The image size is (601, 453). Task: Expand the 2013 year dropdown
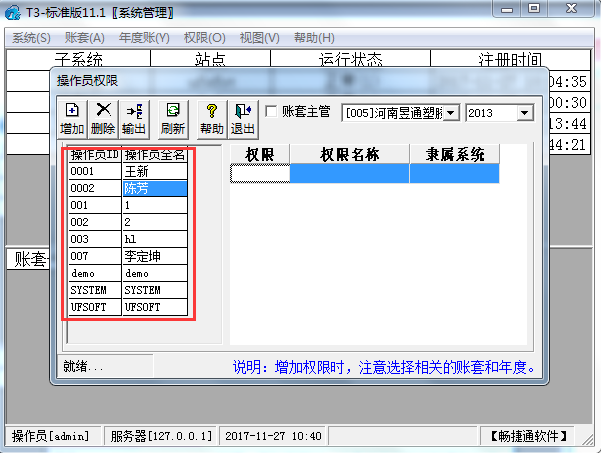pos(525,113)
